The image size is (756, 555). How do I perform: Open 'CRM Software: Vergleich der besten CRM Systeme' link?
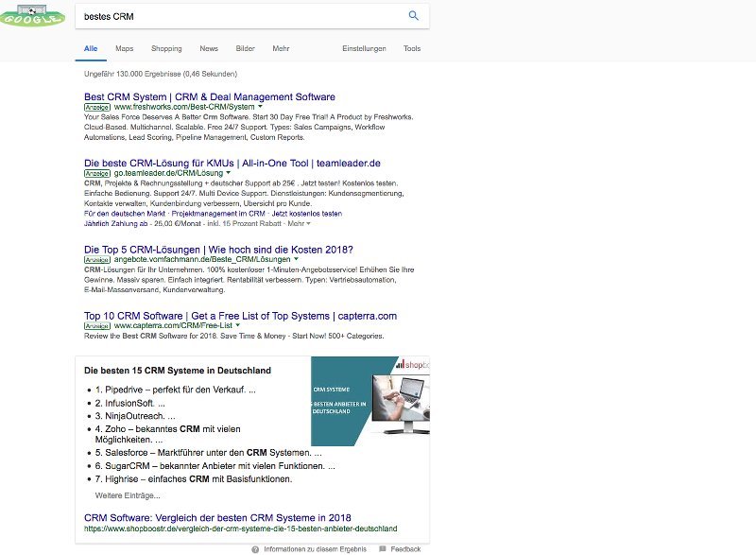217,518
